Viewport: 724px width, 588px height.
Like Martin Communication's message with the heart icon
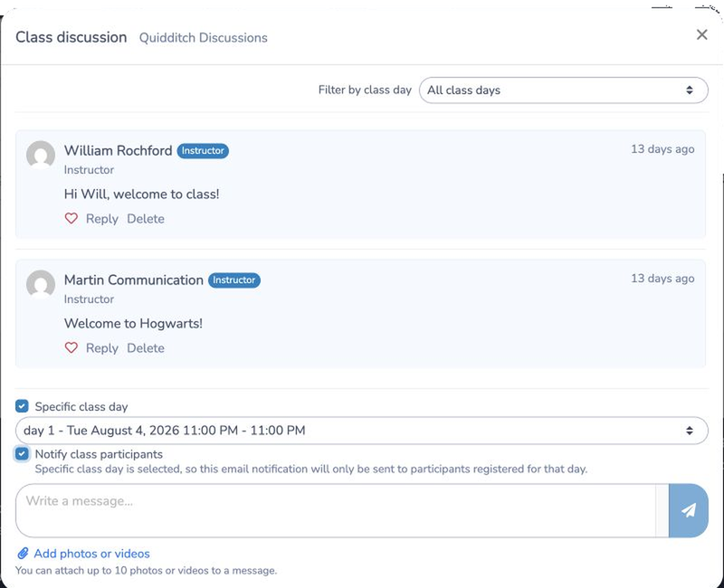click(71, 347)
